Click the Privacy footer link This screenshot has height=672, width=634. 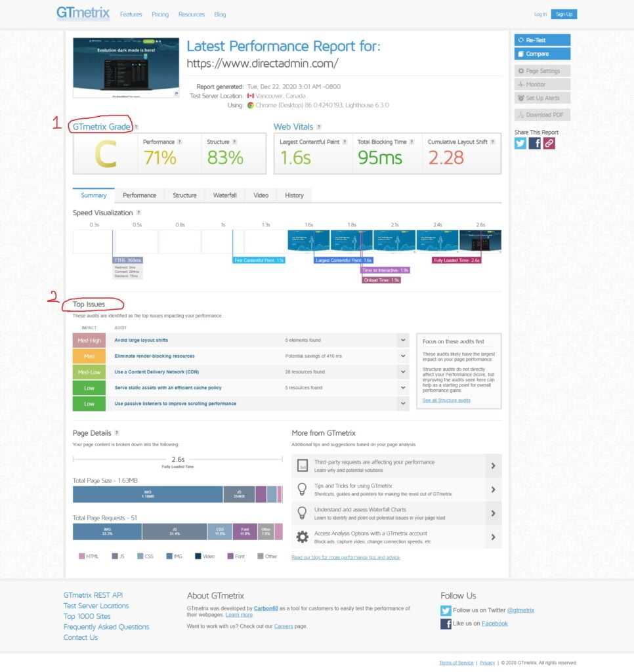(487, 663)
